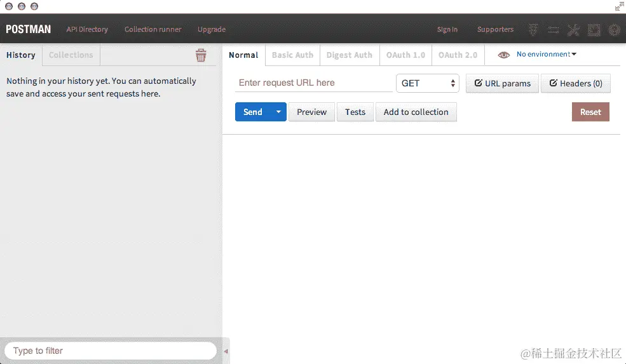Image resolution: width=626 pixels, height=364 pixels.
Task: Open the Send button dropdown arrow
Action: pyautogui.click(x=278, y=112)
